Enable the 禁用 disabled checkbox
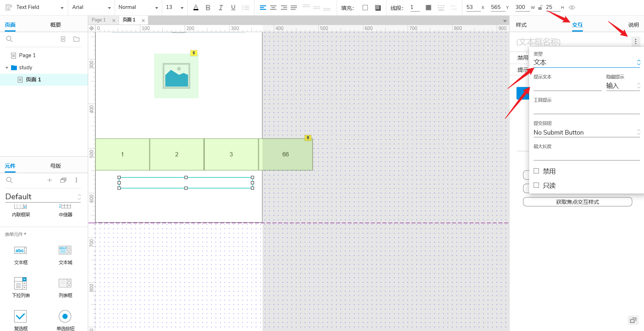This screenshot has height=331, width=644. coord(536,171)
